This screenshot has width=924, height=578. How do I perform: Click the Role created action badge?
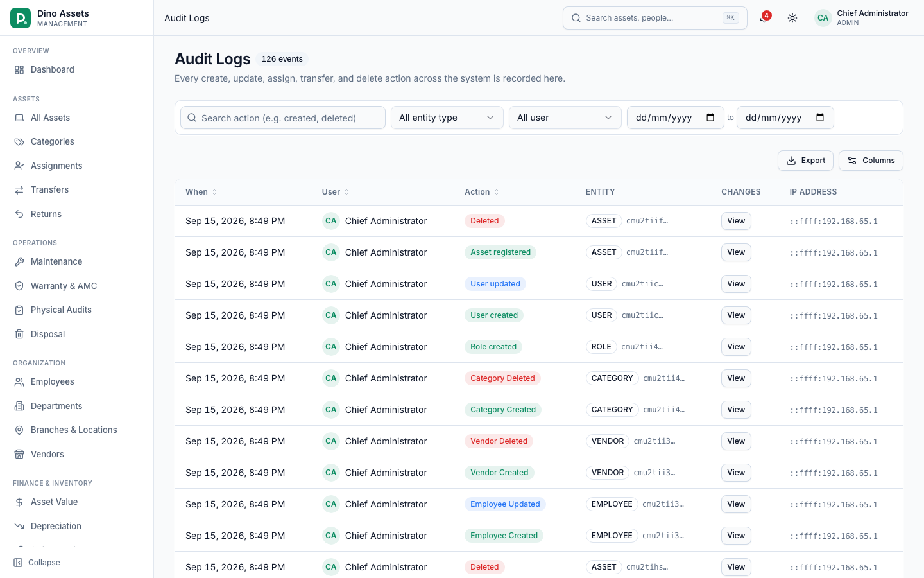pyautogui.click(x=493, y=347)
